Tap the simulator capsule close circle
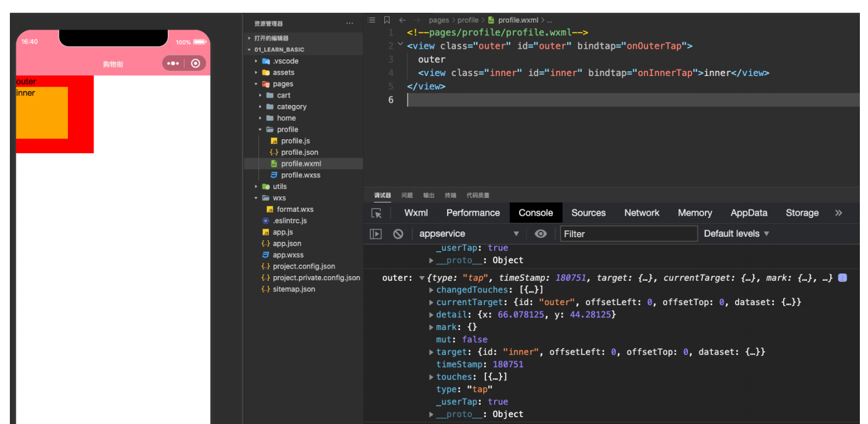Image resolution: width=868 pixels, height=424 pixels. coord(196,64)
